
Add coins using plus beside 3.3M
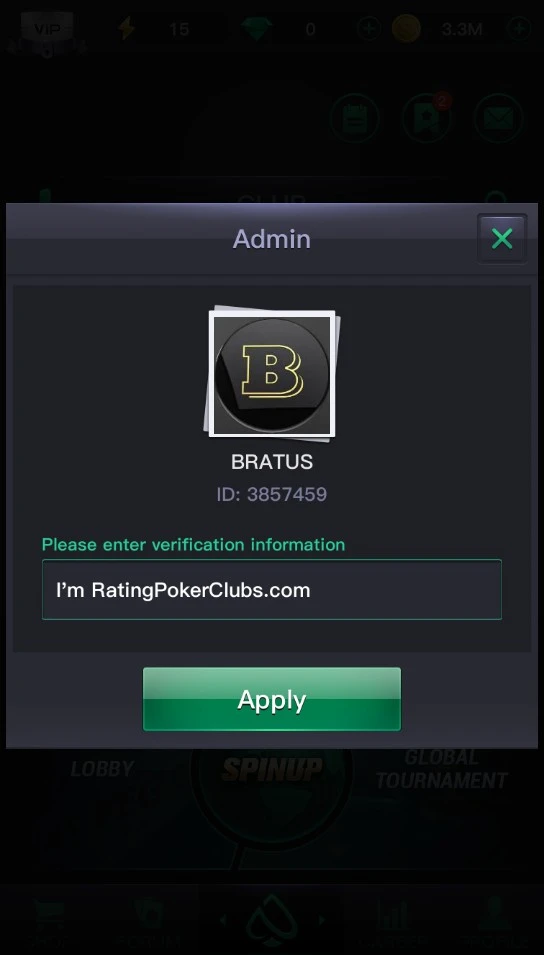[519, 29]
